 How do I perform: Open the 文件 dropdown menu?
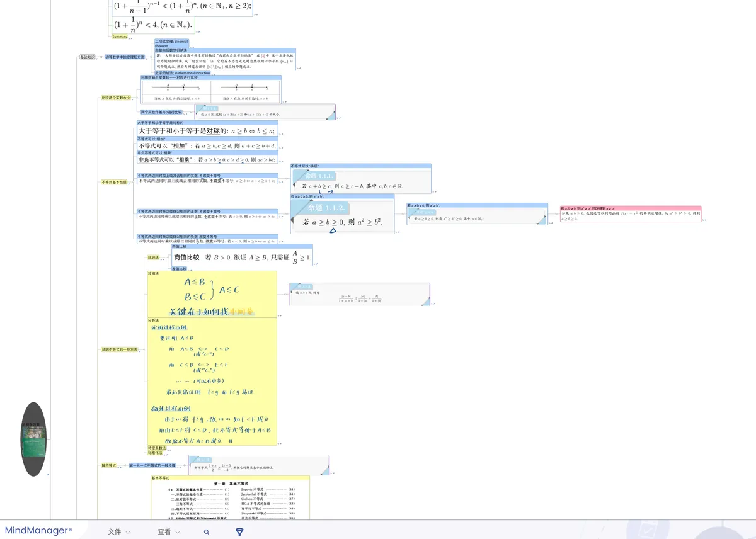click(x=119, y=532)
